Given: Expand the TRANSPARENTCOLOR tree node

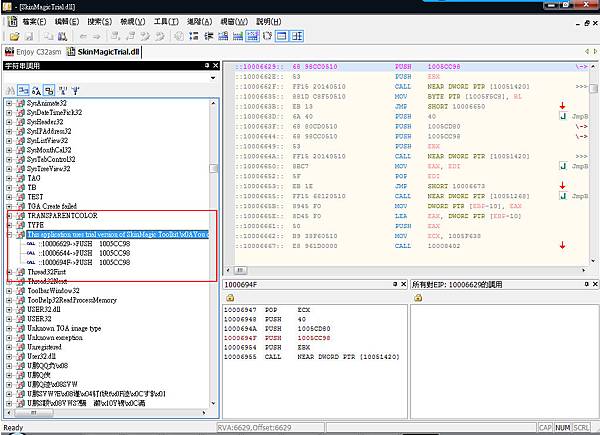Looking at the screenshot, I should pos(11,215).
